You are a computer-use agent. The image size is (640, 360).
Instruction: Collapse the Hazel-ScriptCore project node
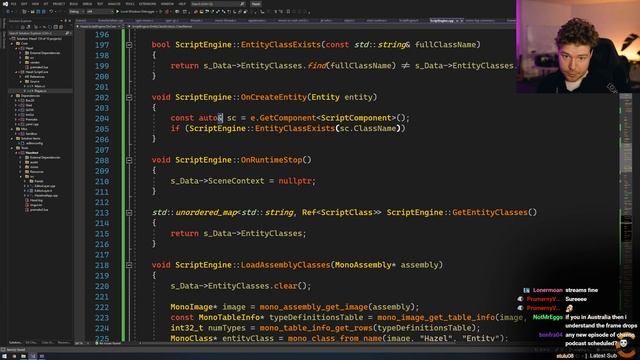16,72
